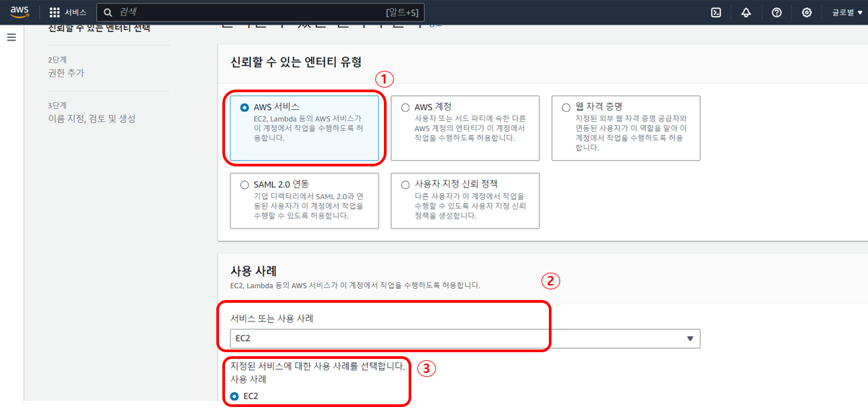
Task: Toggle the side navigation hamburger menu
Action: [11, 37]
